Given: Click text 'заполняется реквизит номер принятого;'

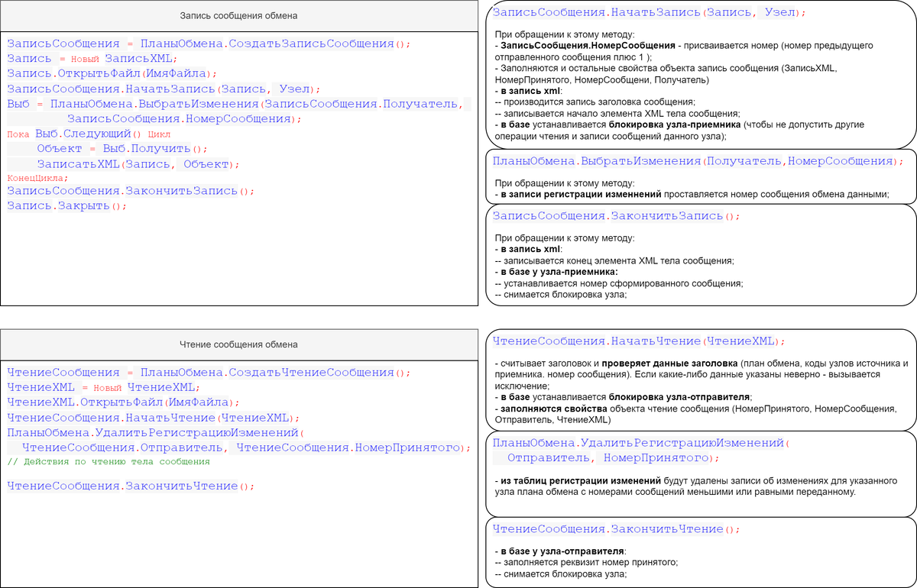Looking at the screenshot, I should [590, 563].
